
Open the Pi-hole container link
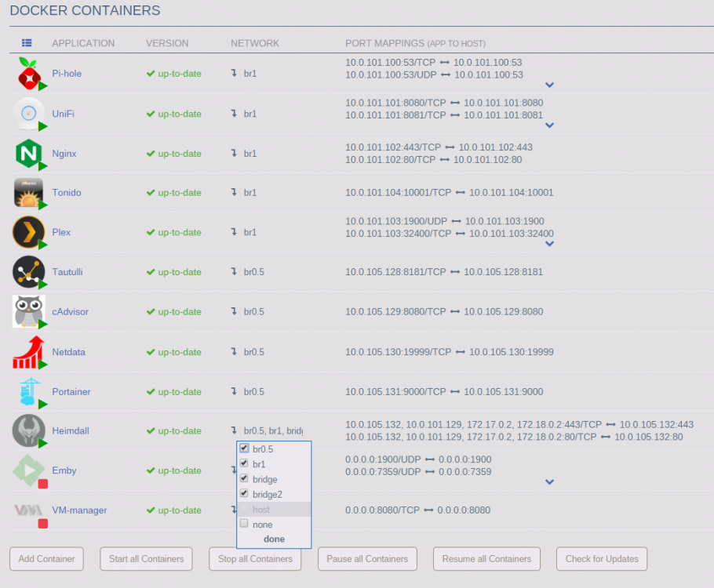[67, 73]
